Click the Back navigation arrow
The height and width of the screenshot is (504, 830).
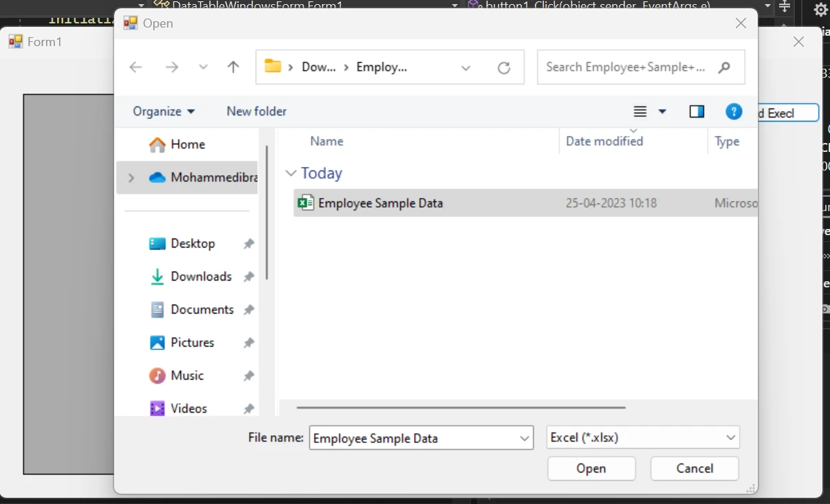pyautogui.click(x=135, y=67)
